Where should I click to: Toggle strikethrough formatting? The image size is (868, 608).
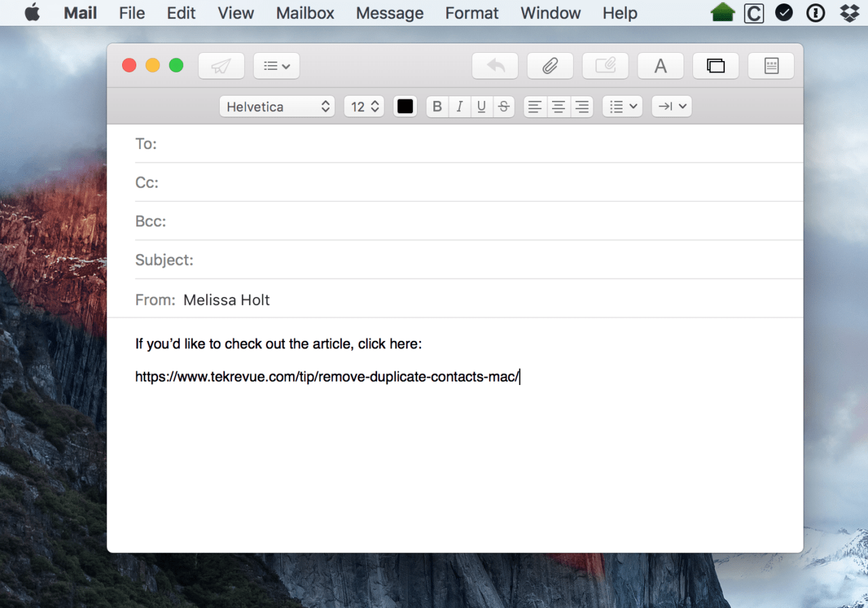(504, 106)
